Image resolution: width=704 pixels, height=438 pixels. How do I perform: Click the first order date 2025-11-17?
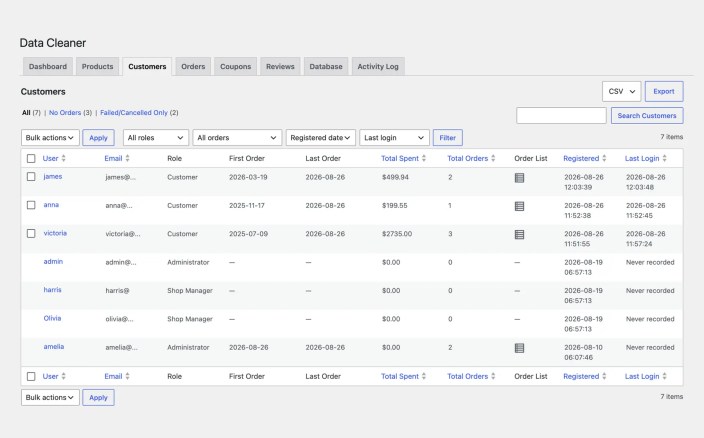click(x=247, y=206)
